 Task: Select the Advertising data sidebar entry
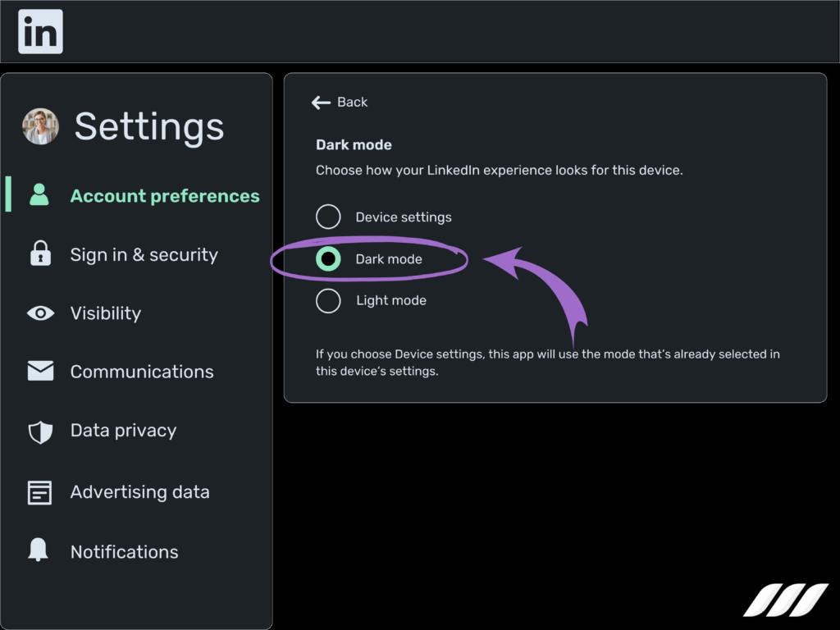coord(139,491)
